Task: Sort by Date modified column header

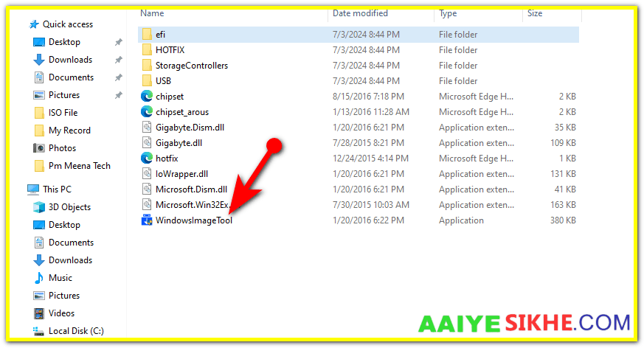Action: [x=360, y=13]
